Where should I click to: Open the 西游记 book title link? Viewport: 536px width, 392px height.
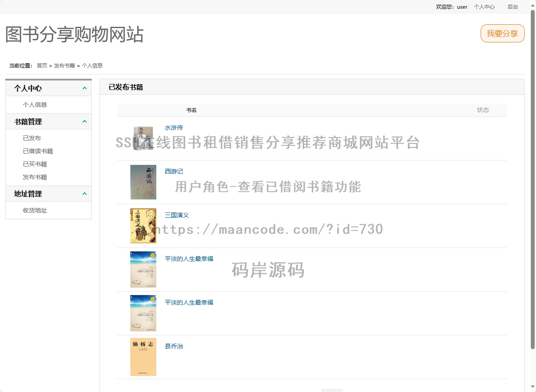[x=174, y=171]
